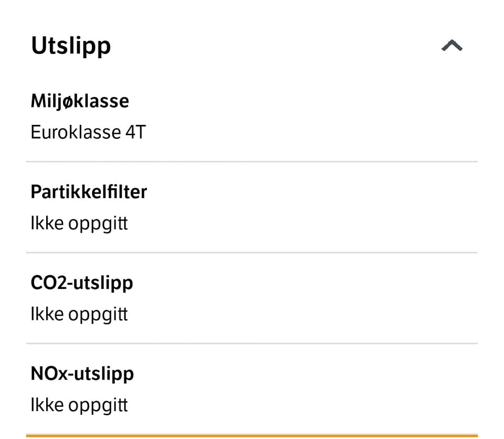Screen dimensions: 504x439
Task: Click the divider line below Euroklasse 4T
Action: tap(252, 162)
